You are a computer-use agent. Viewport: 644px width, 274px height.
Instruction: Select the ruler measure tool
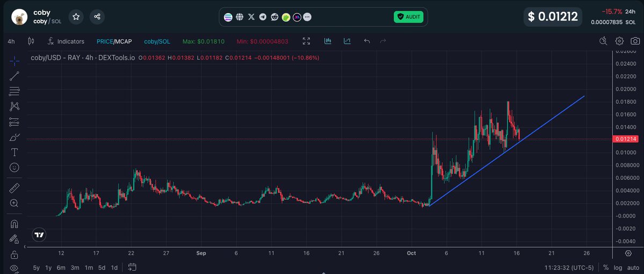14,188
